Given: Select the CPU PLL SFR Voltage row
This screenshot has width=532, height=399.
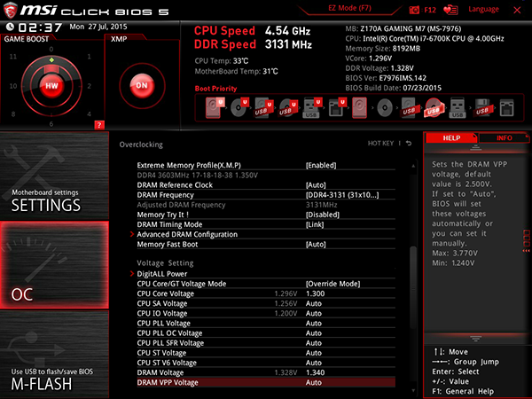Looking at the screenshot, I should click(x=266, y=343).
